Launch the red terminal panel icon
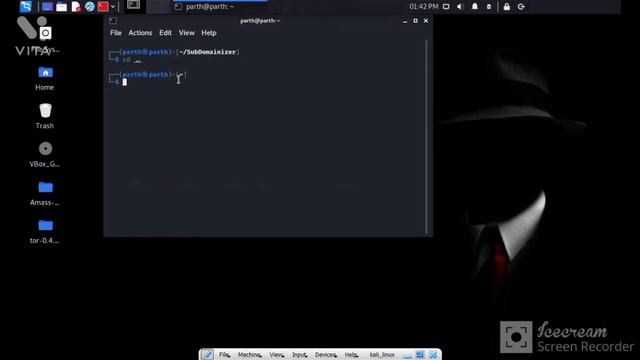640x360 pixels. 103,7
